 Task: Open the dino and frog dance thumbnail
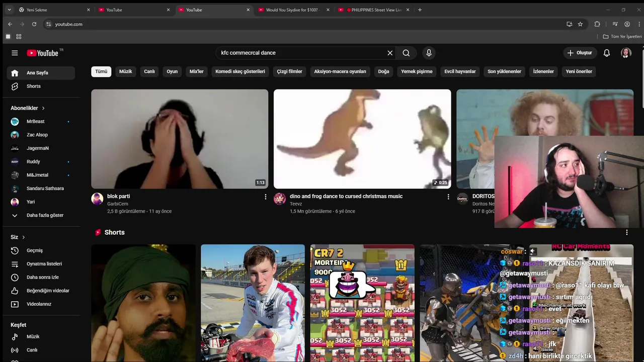(x=362, y=139)
